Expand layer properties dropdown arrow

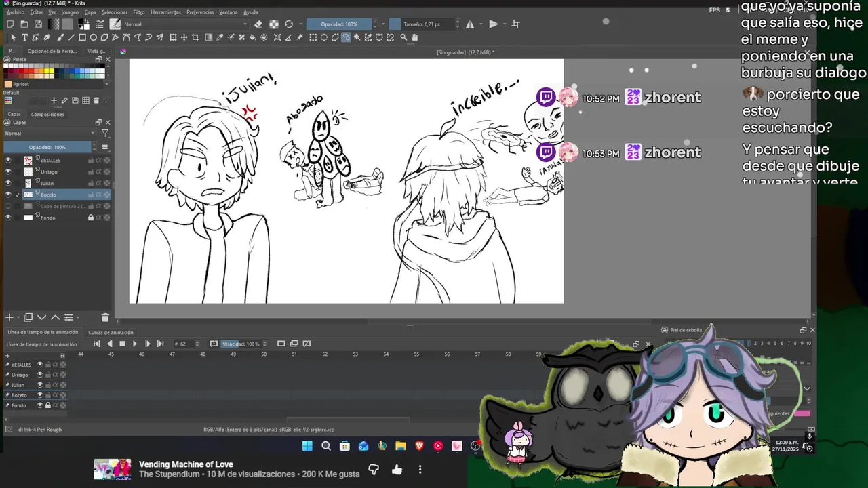(78, 317)
